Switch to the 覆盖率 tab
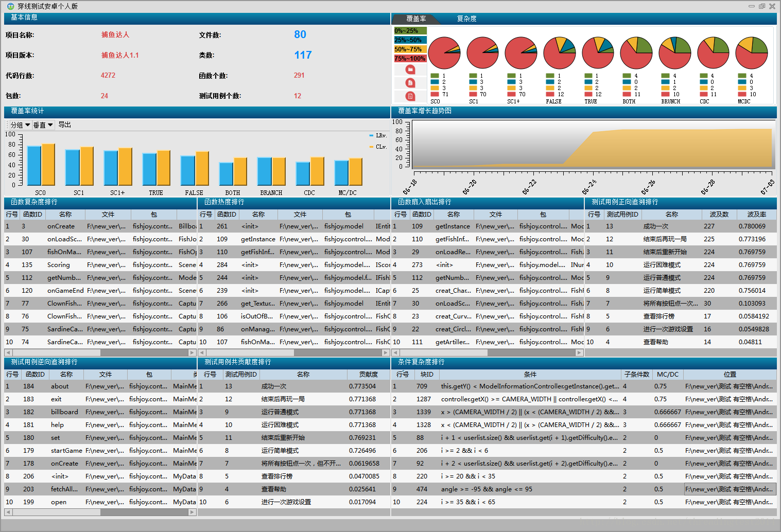 416,19
